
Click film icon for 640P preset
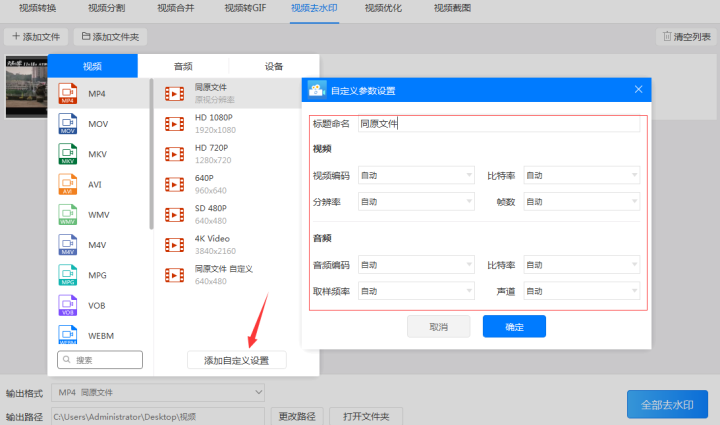click(x=174, y=185)
